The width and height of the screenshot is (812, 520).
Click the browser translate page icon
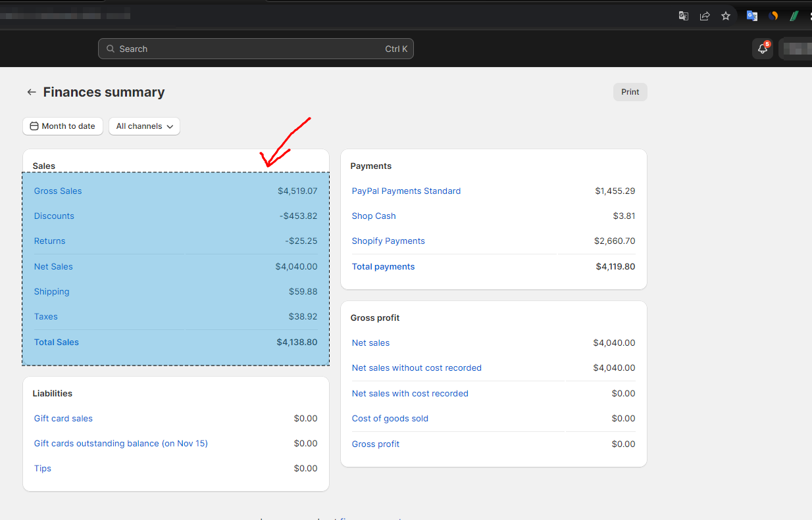684,16
